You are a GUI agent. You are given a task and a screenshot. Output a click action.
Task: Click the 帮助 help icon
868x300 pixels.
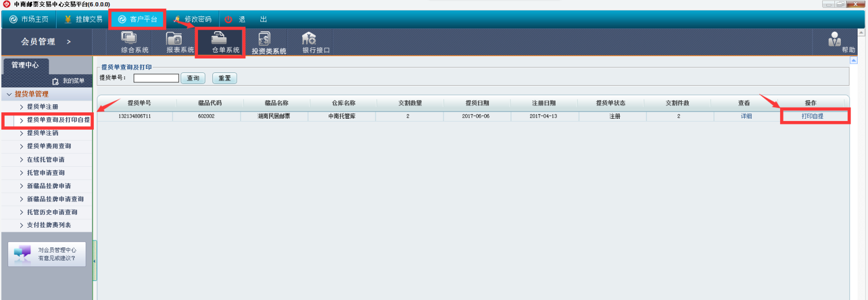tap(835, 40)
